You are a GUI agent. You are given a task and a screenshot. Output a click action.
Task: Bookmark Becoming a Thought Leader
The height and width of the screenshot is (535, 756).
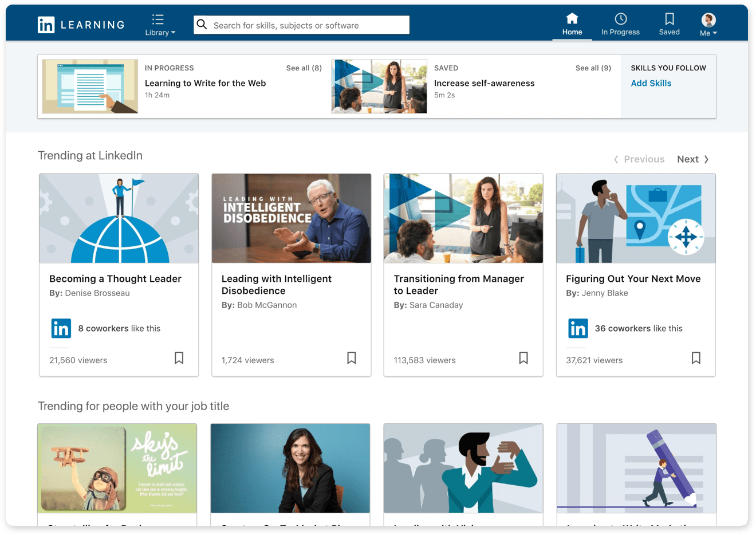click(x=179, y=358)
